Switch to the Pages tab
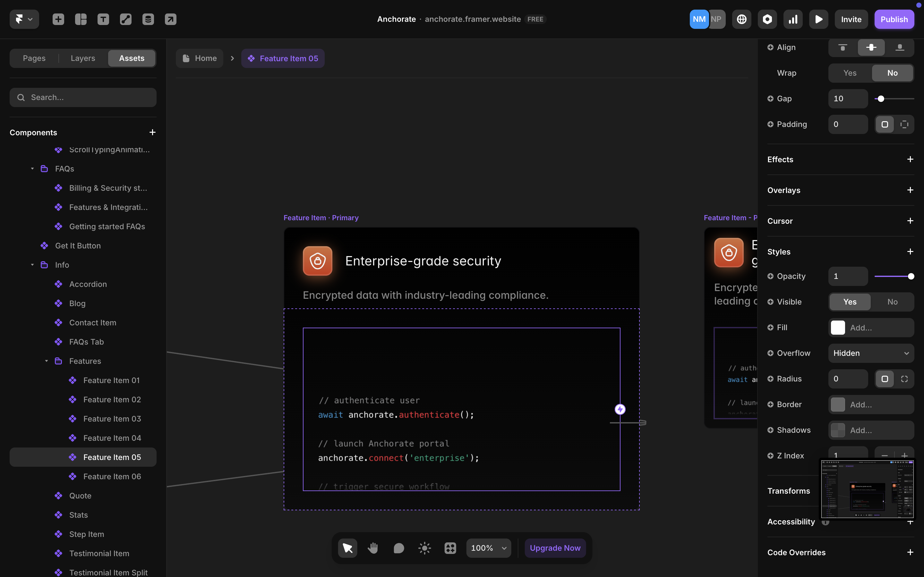The image size is (924, 577). click(x=34, y=58)
